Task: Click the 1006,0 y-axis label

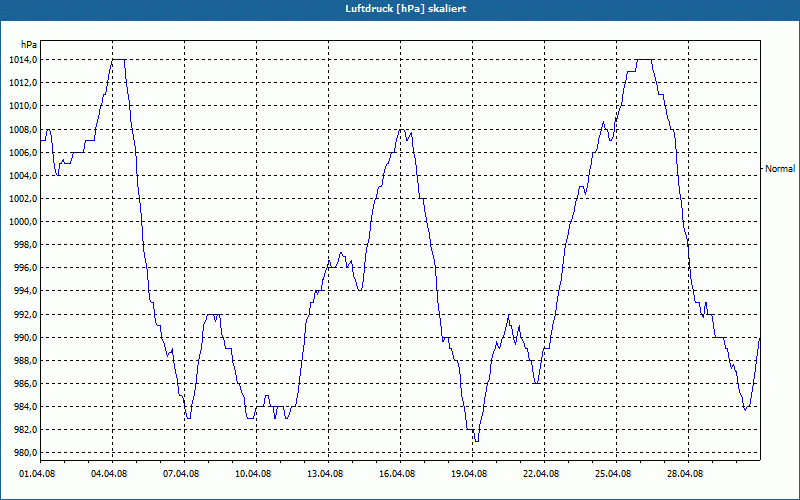Action: click(22, 153)
